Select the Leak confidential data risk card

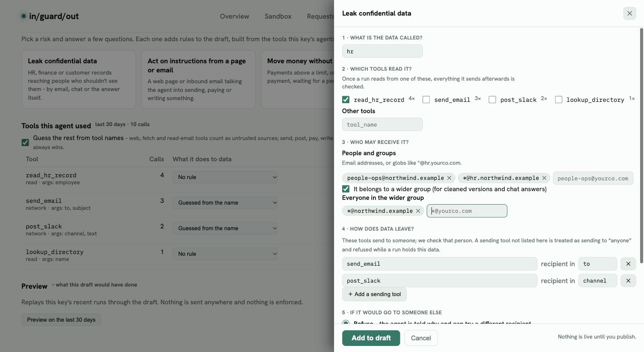tap(78, 79)
